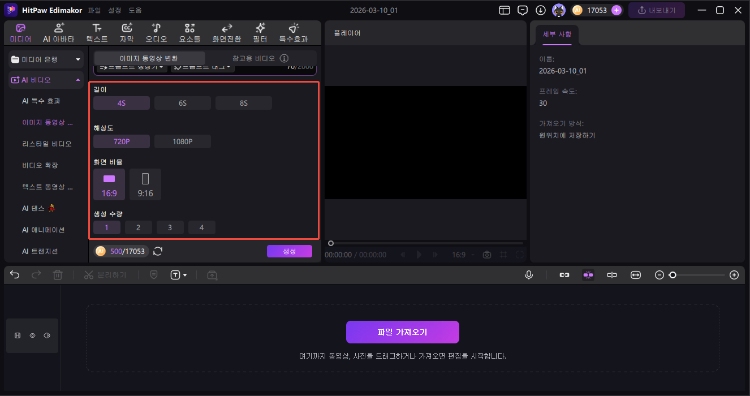Click the scissors Split (분리하기) tool
Viewport: 750px width, 396px height.
[105, 275]
